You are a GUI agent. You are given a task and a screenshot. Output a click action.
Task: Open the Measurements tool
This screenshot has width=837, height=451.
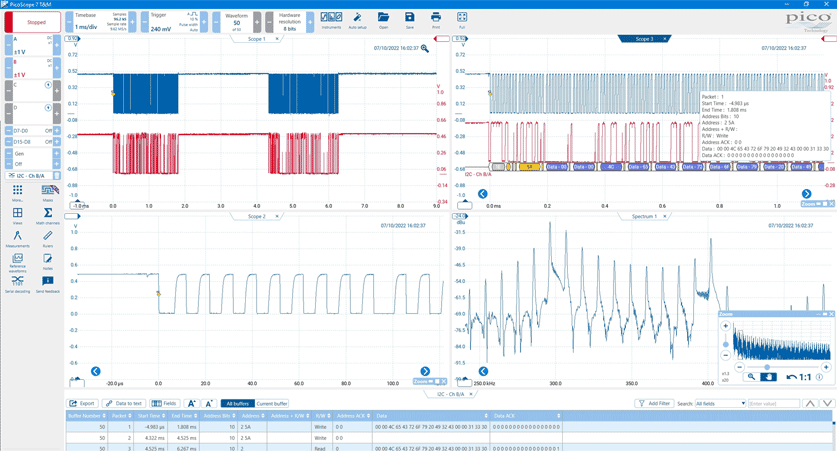[17, 238]
